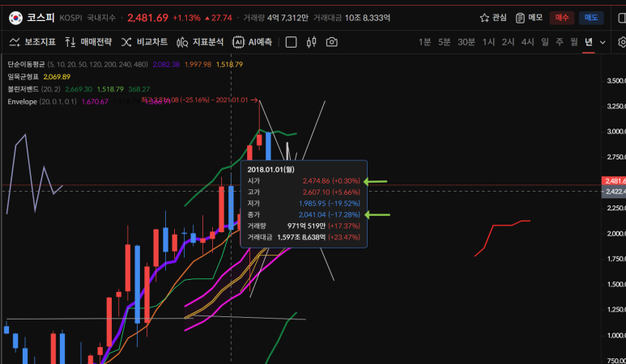The width and height of the screenshot is (626, 364).
Task: Click the 볼린저밴드 indicator label
Action: click(x=23, y=89)
